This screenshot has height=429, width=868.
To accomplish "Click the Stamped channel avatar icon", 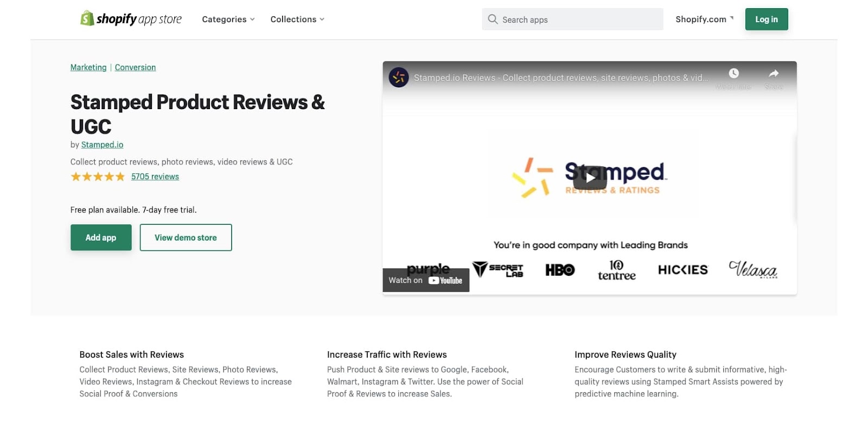I will 399,78.
